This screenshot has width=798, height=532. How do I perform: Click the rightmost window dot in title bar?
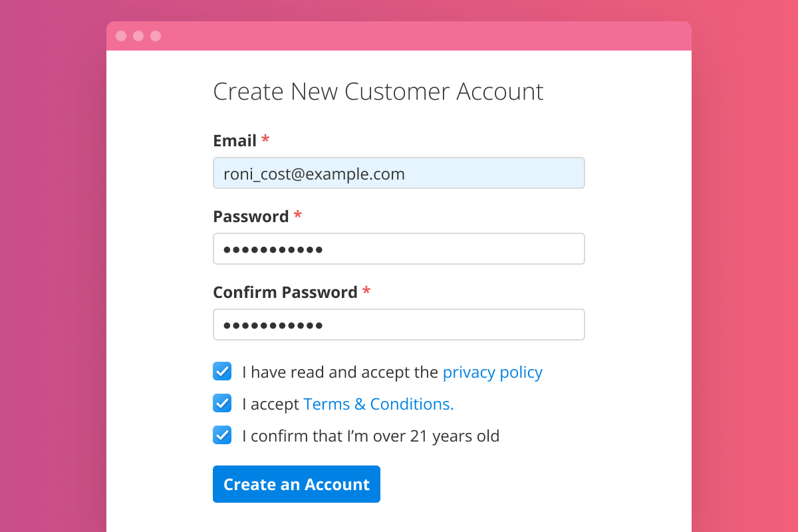[156, 36]
